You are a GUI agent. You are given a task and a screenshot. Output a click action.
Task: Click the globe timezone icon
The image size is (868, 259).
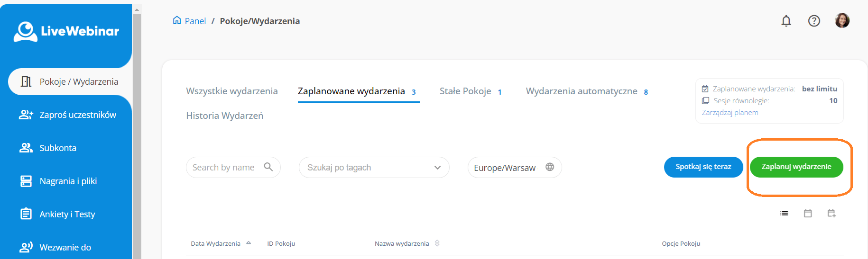(550, 167)
